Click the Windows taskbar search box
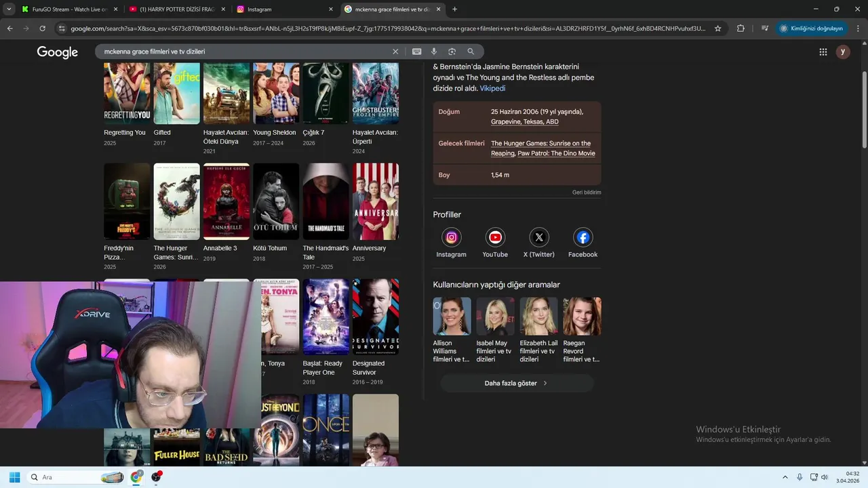Screen dimensions: 868x488 [x=77, y=477]
